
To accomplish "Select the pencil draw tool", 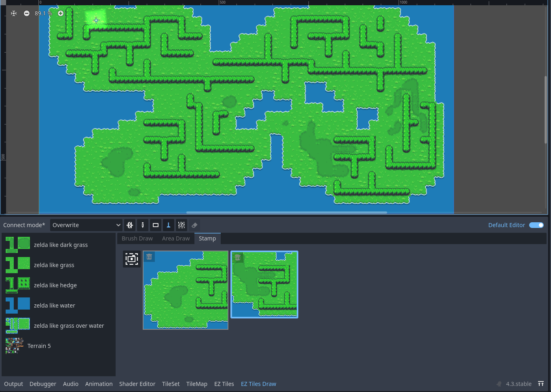I will point(143,225).
